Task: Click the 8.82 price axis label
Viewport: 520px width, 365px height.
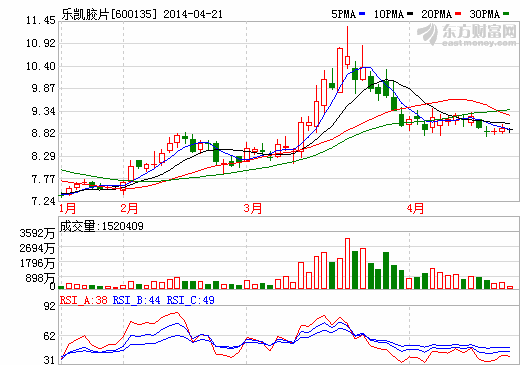Action: point(43,134)
